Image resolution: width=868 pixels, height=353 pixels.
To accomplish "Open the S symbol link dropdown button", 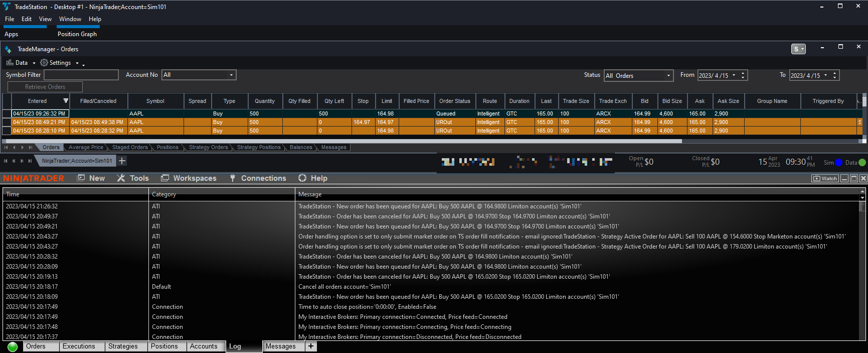I will click(798, 49).
